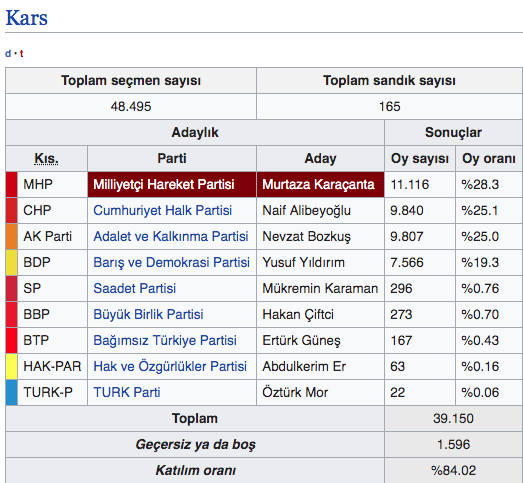This screenshot has height=483, width=523.
Task: Open Cumhuriyet Halk Partisi link
Action: coord(162,210)
